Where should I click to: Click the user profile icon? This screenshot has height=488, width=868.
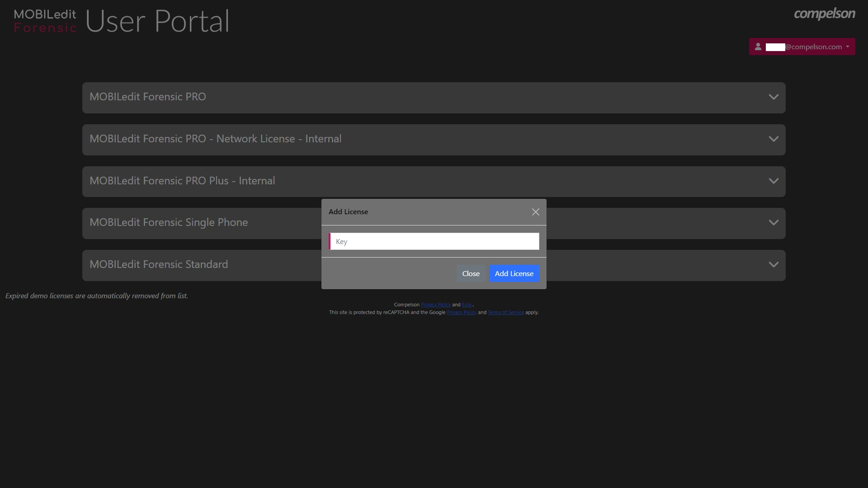point(758,47)
